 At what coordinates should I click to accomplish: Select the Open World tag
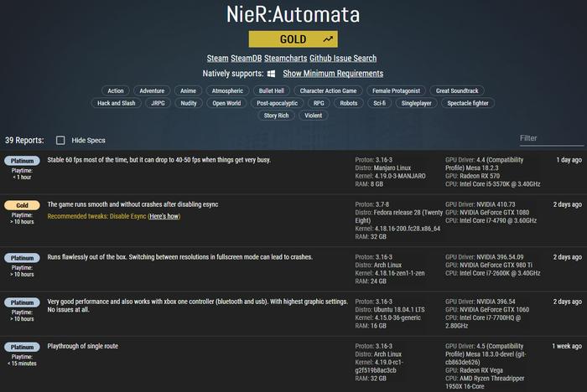pyautogui.click(x=226, y=103)
